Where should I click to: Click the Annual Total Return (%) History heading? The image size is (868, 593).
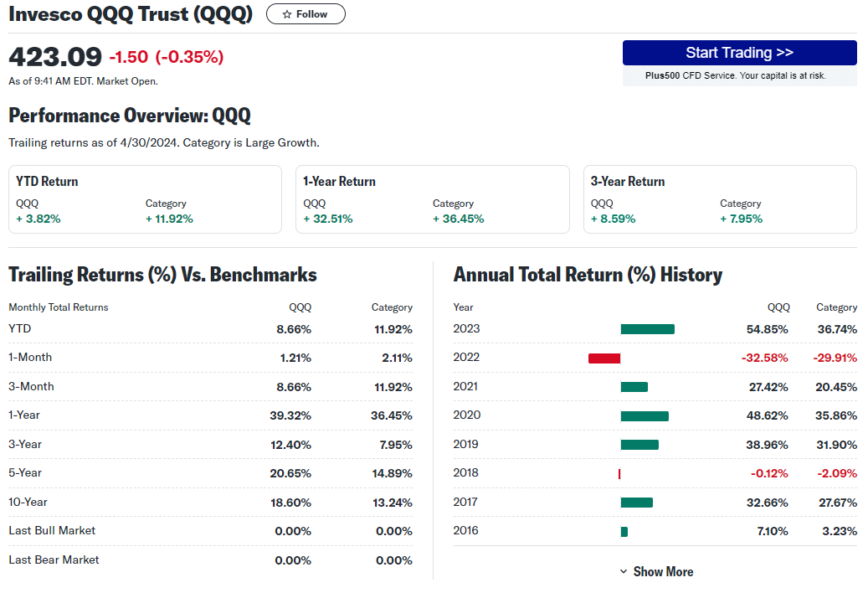coord(588,275)
